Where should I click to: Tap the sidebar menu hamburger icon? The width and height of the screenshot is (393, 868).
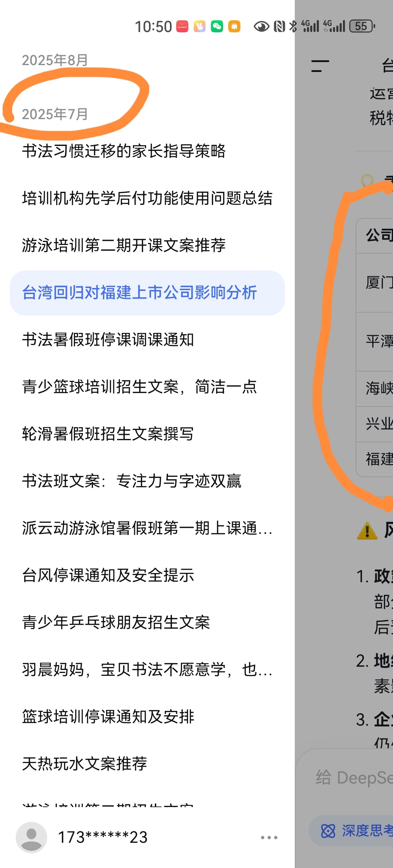click(x=320, y=66)
